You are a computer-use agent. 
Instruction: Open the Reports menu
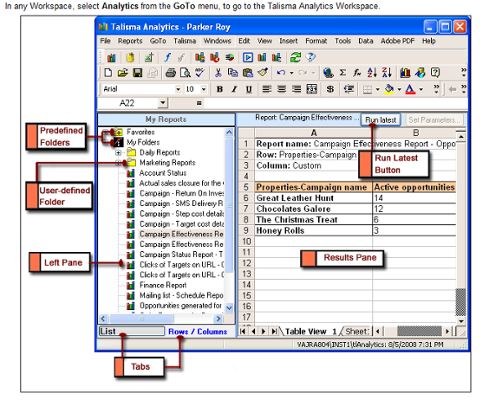click(x=130, y=41)
